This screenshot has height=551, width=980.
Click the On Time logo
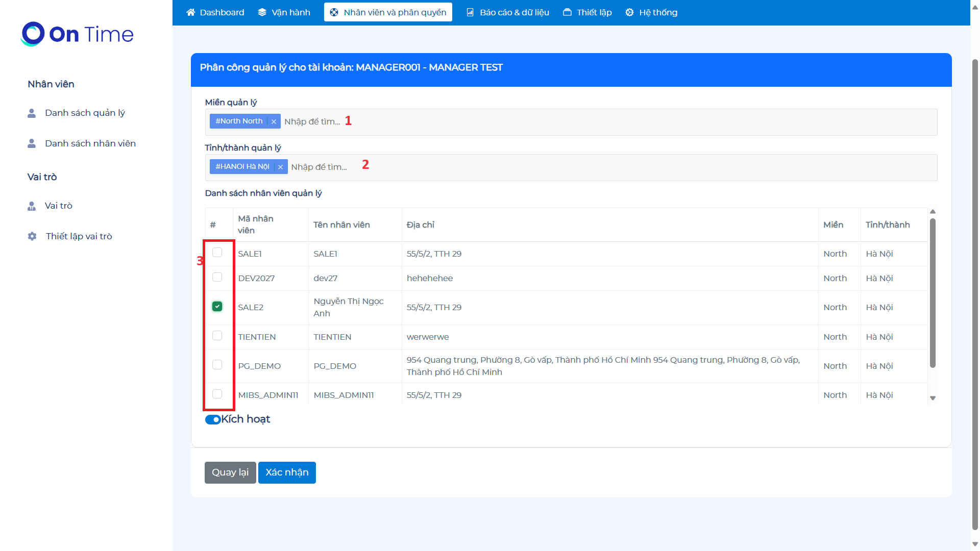[x=77, y=34]
